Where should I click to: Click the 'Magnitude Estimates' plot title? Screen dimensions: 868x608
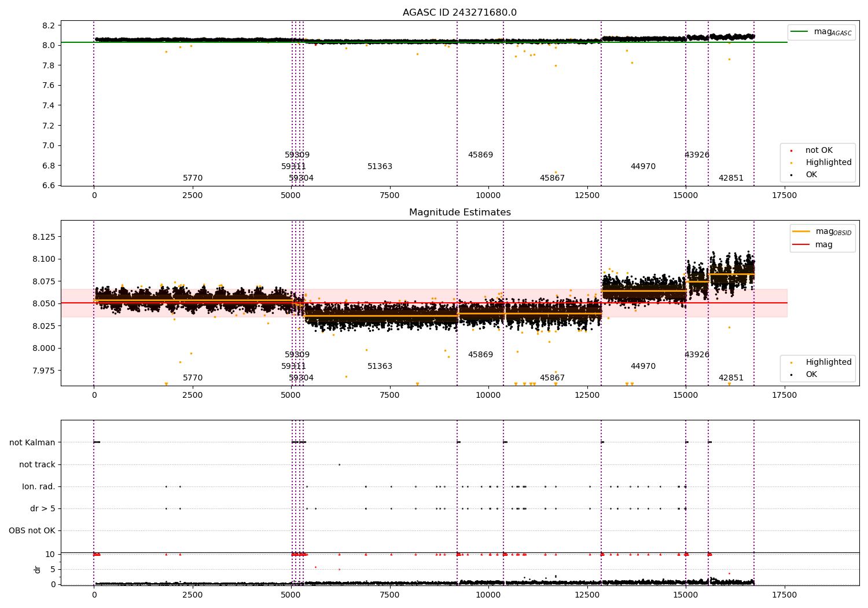pos(459,213)
